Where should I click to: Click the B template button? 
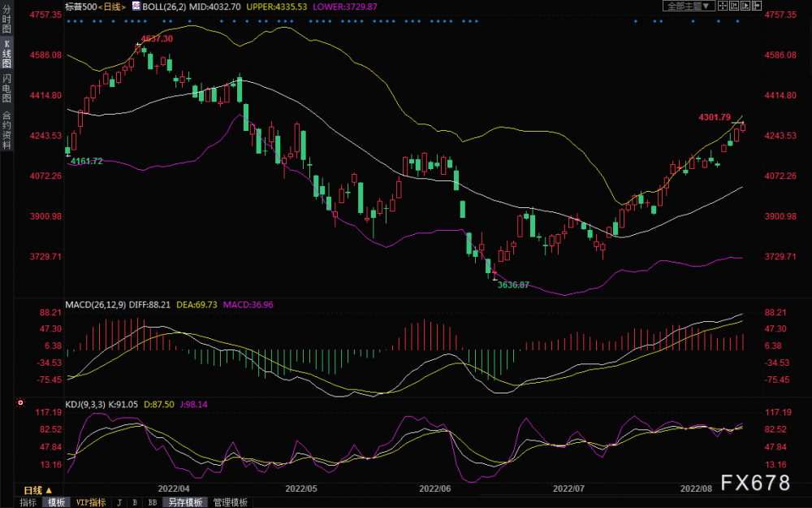[135, 502]
